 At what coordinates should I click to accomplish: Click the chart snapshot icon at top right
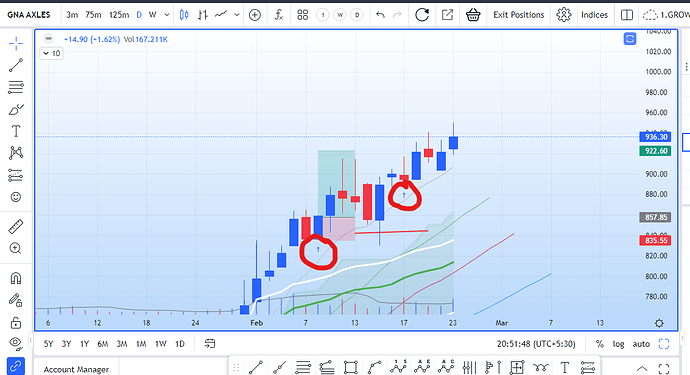pyautogui.click(x=630, y=39)
